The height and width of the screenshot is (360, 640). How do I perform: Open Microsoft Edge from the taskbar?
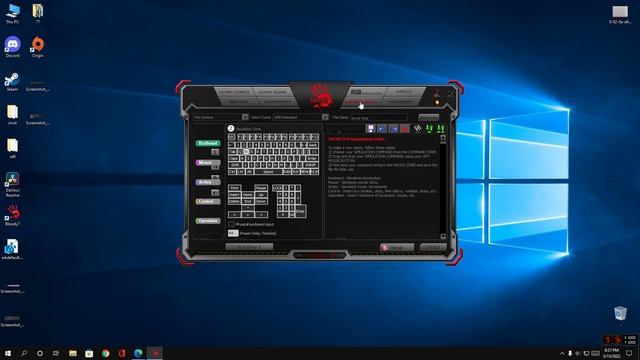click(x=138, y=353)
